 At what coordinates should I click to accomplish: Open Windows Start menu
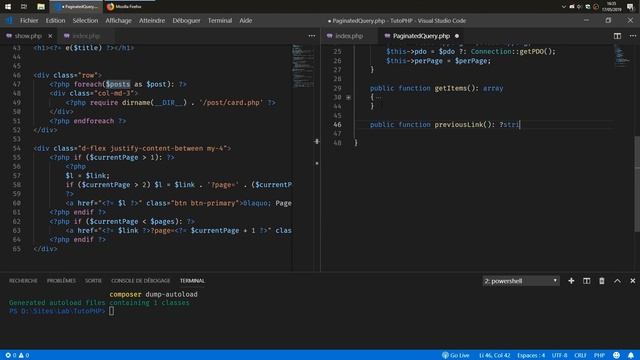pyautogui.click(x=8, y=7)
